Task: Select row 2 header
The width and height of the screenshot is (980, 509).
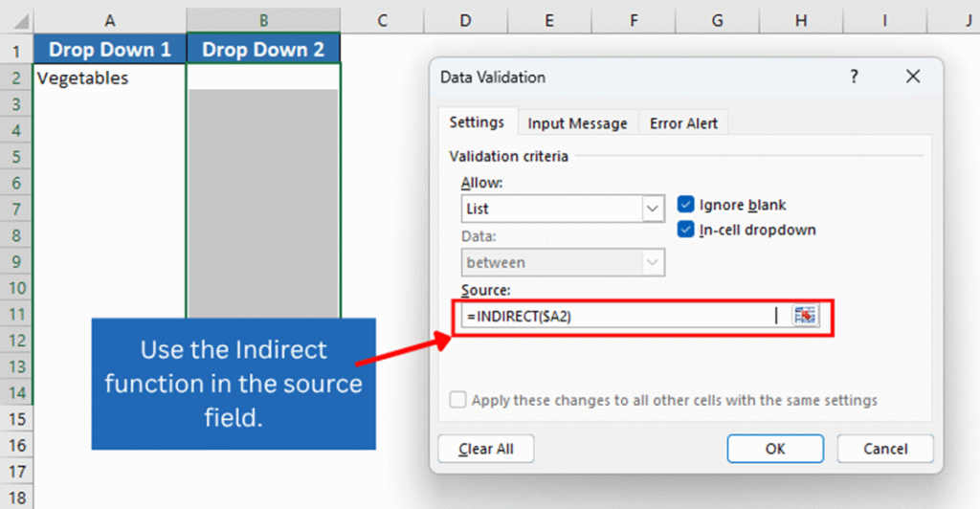Action: click(17, 77)
